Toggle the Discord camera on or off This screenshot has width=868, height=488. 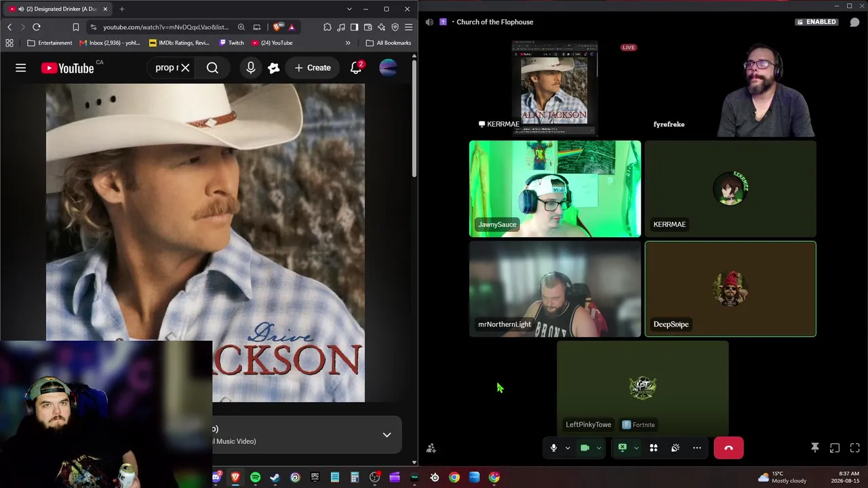click(585, 448)
